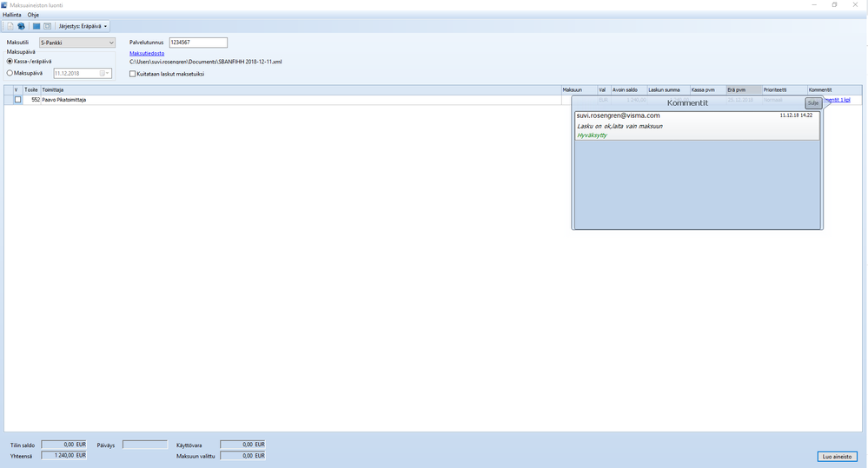The image size is (868, 468).
Task: Open the calendar icon in Maksupäivä date field
Action: click(x=104, y=73)
